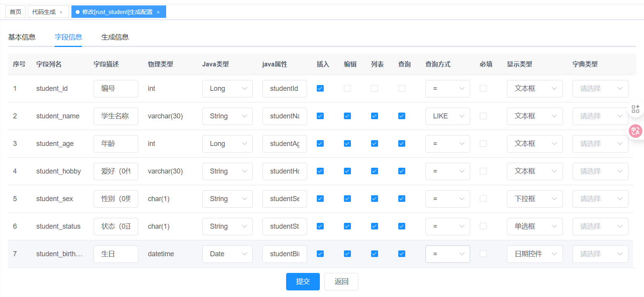
Task: Click the QR grid floating icon
Action: 635,109
